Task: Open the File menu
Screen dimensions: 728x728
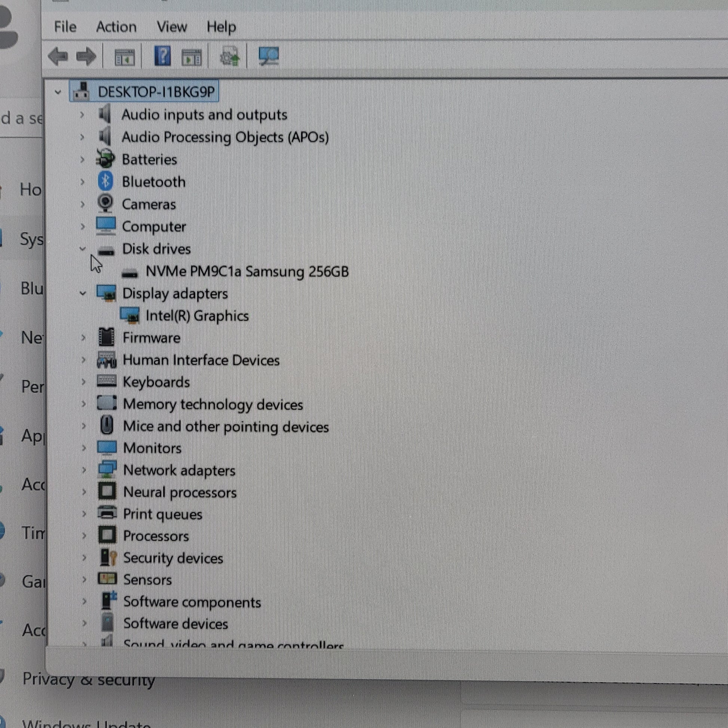Action: click(65, 27)
